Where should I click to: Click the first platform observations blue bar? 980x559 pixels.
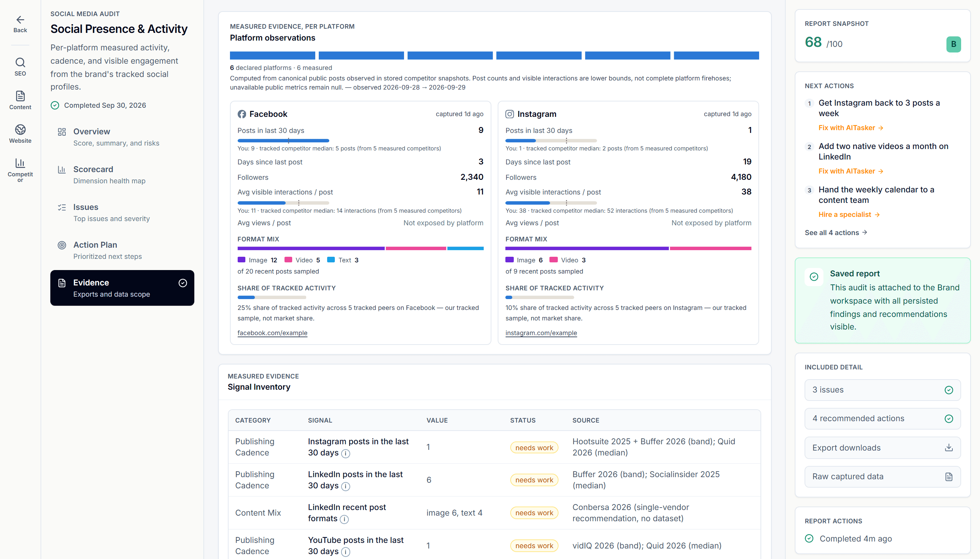pyautogui.click(x=272, y=55)
